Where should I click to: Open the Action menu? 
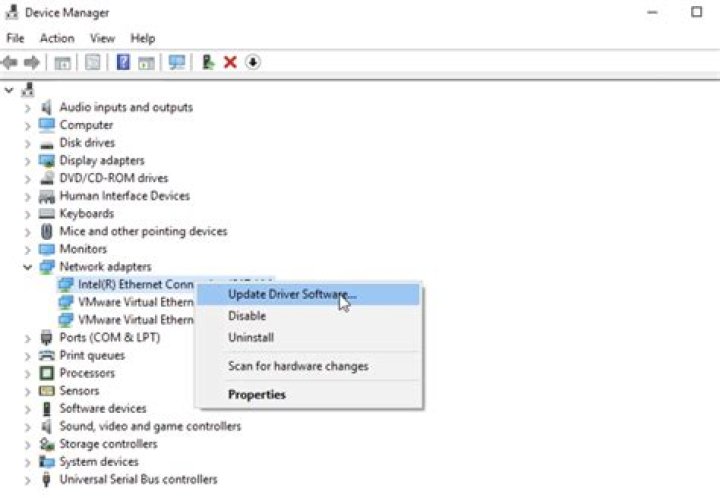pyautogui.click(x=57, y=38)
